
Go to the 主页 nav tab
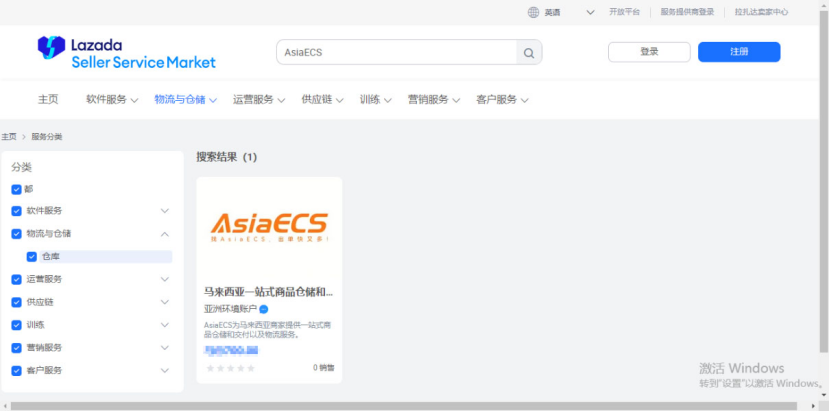click(48, 99)
